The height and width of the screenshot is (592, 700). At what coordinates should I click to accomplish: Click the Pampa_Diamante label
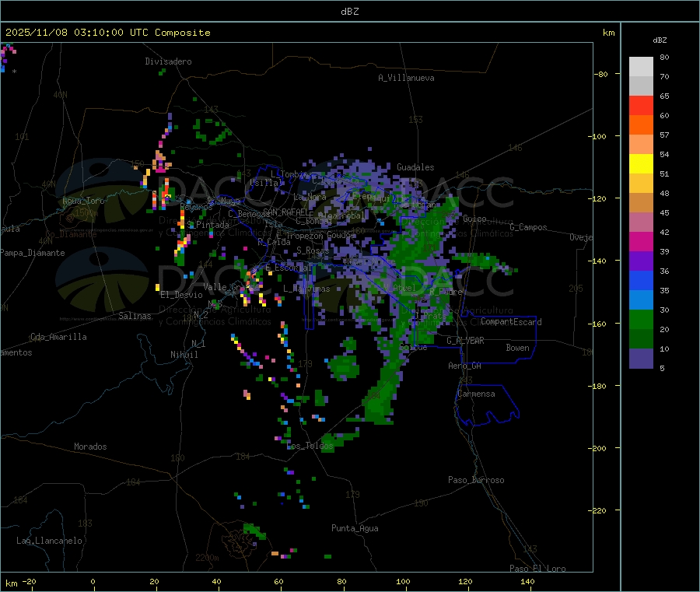coord(33,253)
